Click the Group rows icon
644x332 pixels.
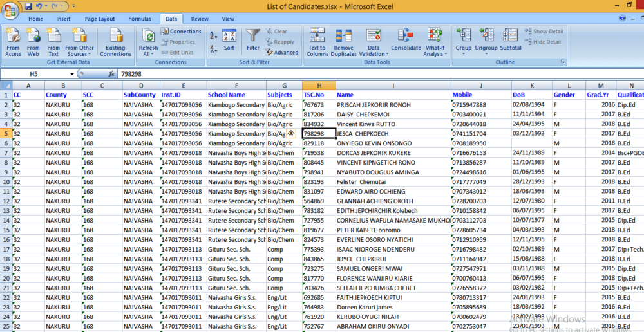(x=463, y=35)
